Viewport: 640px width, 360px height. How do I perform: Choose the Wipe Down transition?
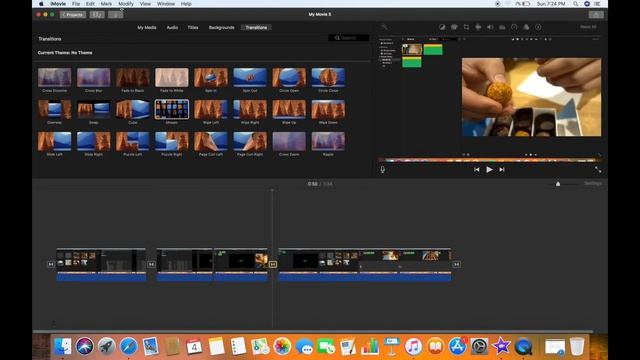tap(328, 109)
